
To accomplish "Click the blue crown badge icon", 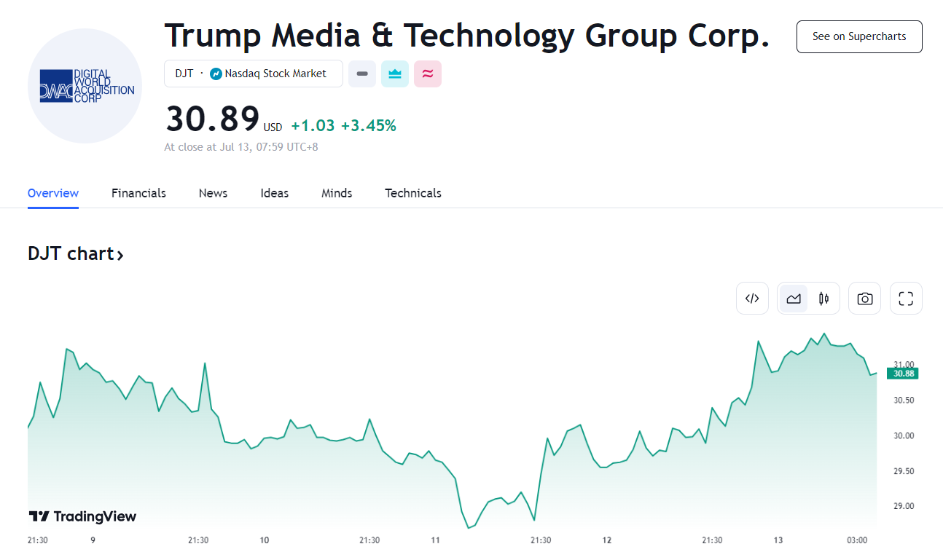I will (x=395, y=74).
